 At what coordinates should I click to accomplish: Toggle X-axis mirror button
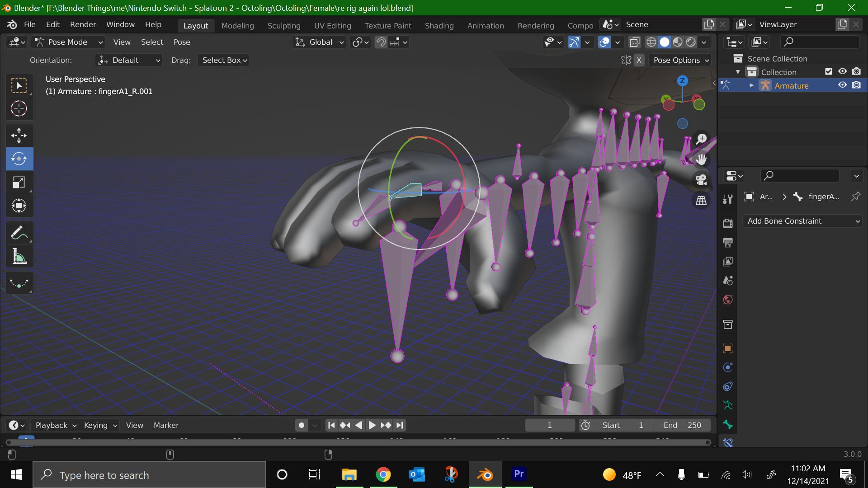[x=639, y=60]
